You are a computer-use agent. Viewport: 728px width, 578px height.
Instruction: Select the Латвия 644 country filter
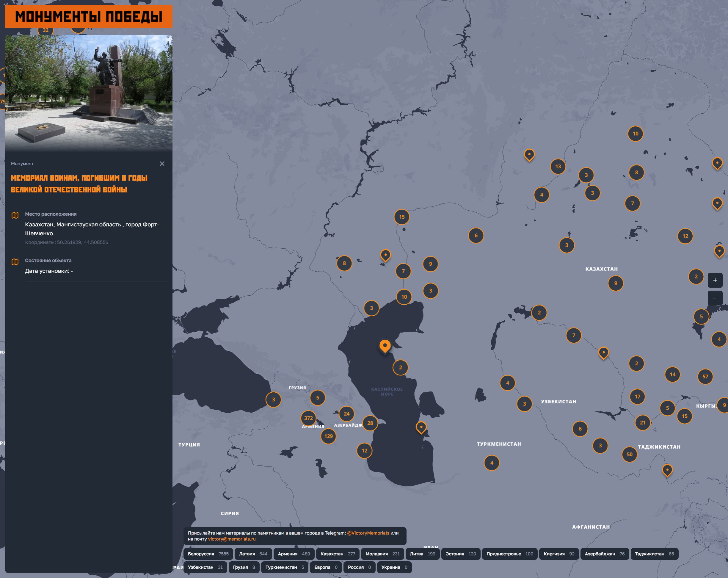click(x=253, y=554)
